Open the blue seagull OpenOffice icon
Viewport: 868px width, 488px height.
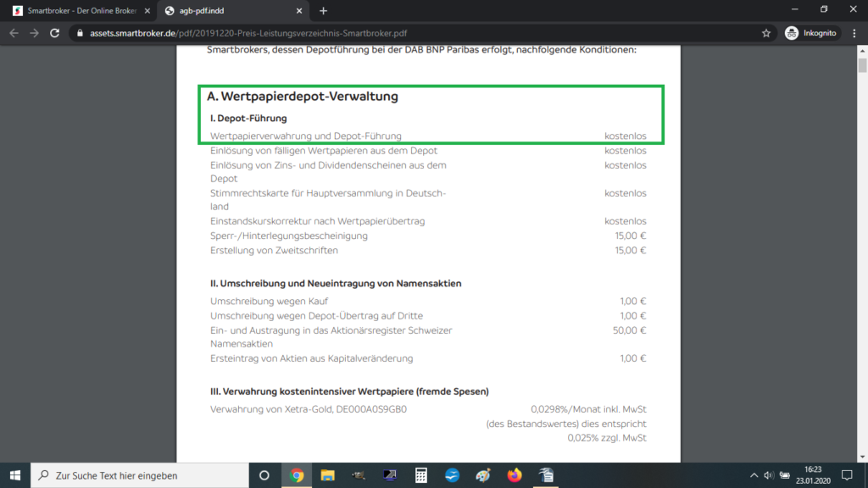coord(452,475)
